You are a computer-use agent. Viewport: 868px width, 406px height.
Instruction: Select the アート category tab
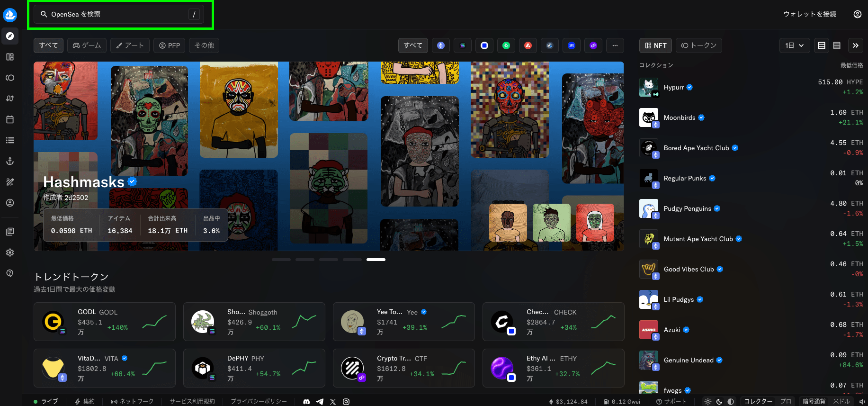(130, 45)
